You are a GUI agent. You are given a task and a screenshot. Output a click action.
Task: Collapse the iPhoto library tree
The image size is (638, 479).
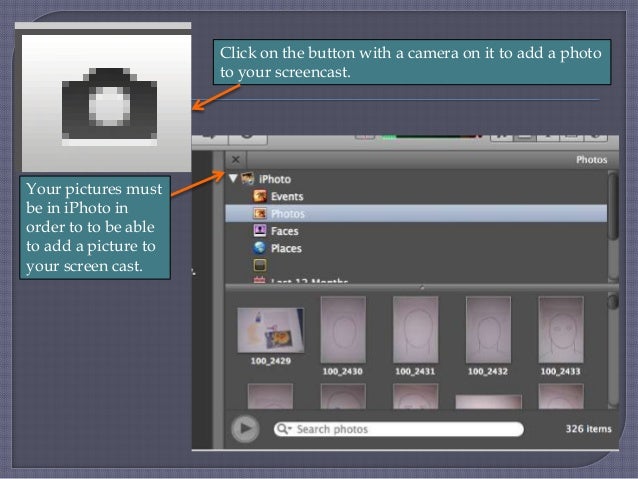click(233, 179)
